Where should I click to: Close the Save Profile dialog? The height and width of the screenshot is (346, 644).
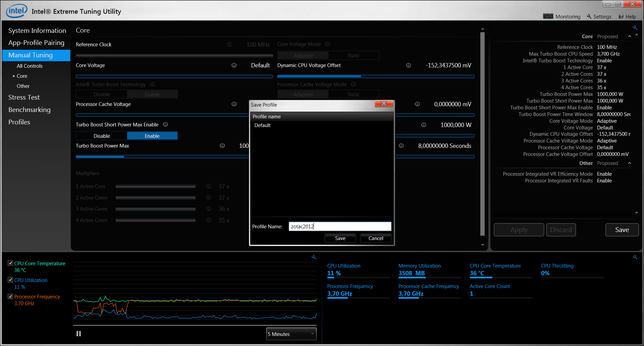tap(384, 104)
